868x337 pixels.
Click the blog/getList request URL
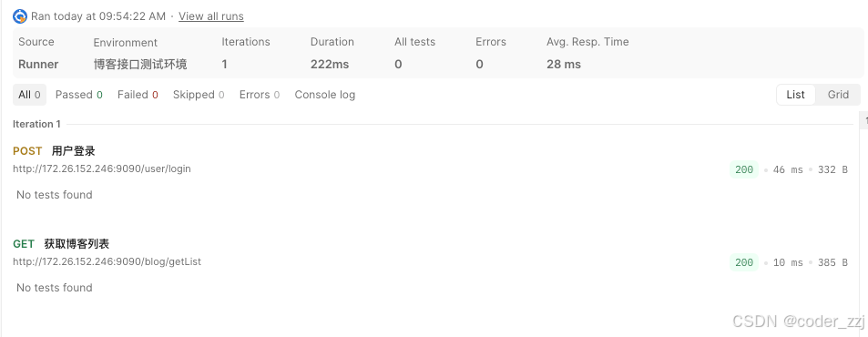(107, 261)
